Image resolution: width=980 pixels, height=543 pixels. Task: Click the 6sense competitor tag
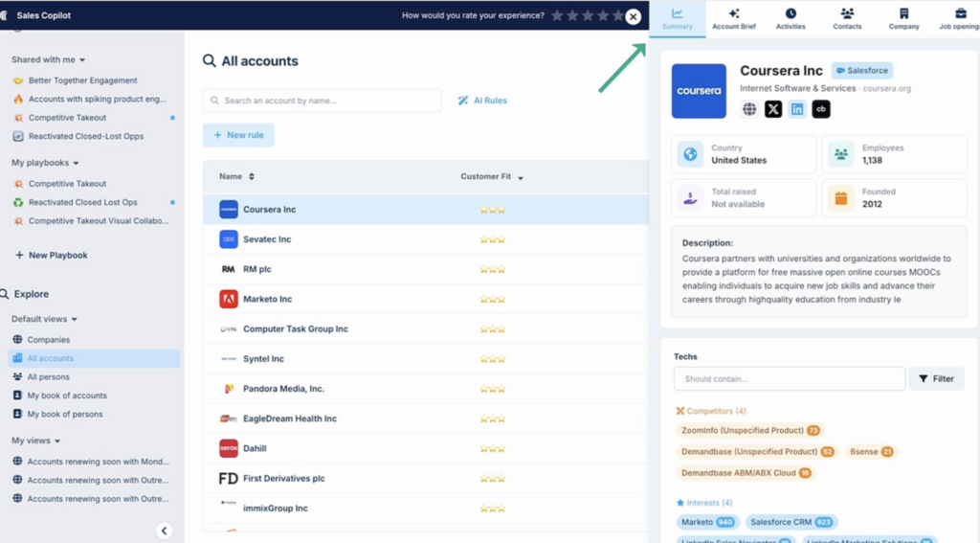tap(871, 452)
